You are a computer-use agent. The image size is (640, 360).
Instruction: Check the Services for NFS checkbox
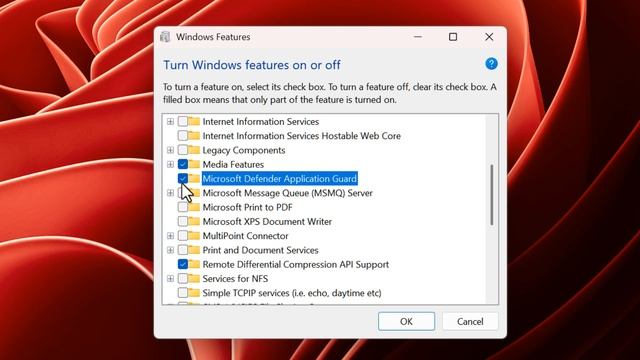tap(183, 279)
